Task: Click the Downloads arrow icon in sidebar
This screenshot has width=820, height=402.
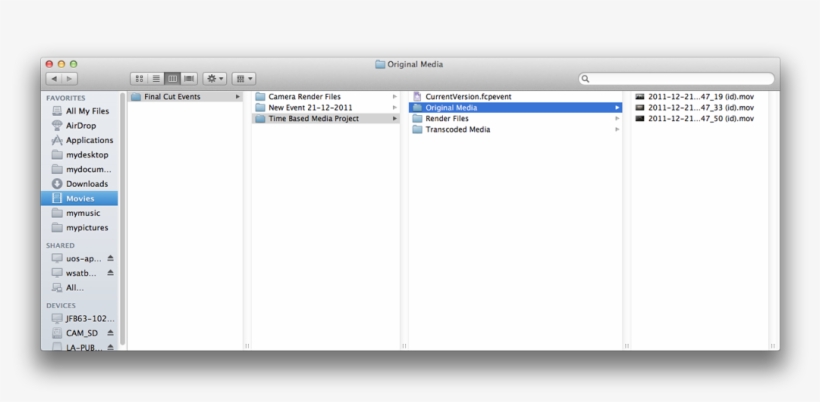Action: tap(57, 183)
